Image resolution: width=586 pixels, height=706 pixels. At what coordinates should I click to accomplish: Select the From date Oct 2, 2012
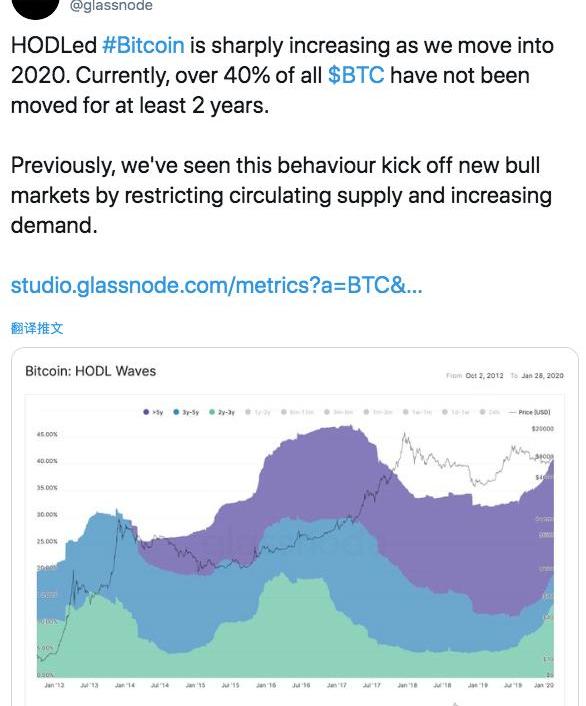pyautogui.click(x=484, y=376)
